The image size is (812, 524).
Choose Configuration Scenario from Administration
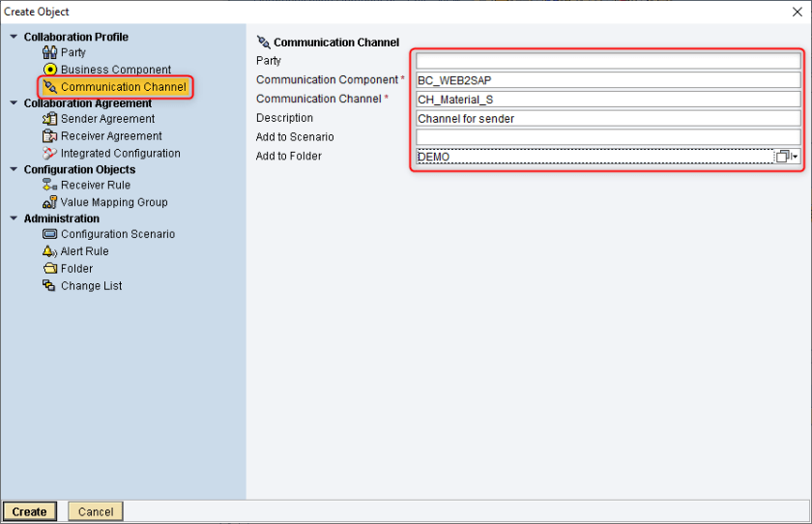(117, 234)
